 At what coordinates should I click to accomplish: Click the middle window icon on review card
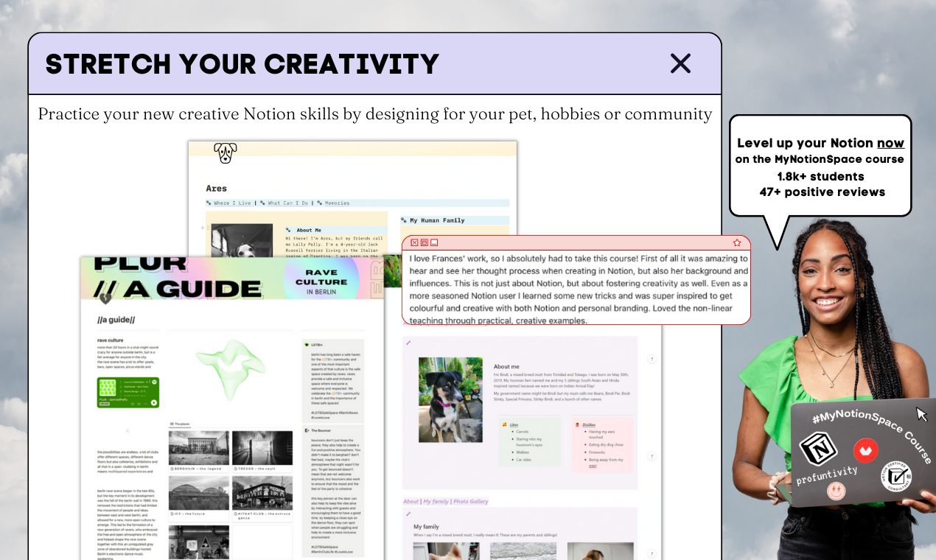[x=425, y=242]
